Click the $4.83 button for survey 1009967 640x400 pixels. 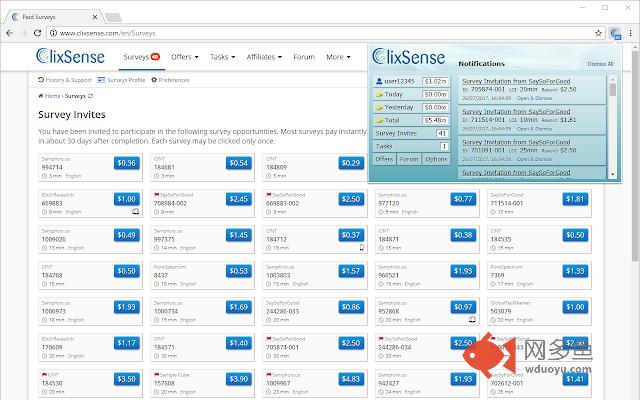pos(351,379)
